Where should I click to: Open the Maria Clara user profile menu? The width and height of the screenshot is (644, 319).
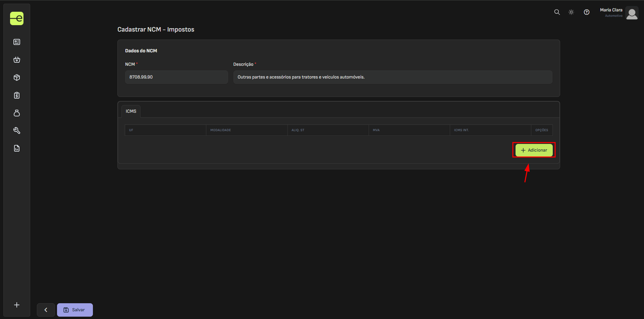point(619,13)
